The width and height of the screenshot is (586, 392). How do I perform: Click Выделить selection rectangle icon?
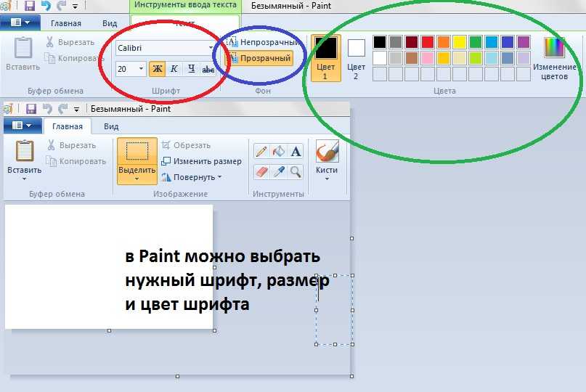tap(137, 151)
